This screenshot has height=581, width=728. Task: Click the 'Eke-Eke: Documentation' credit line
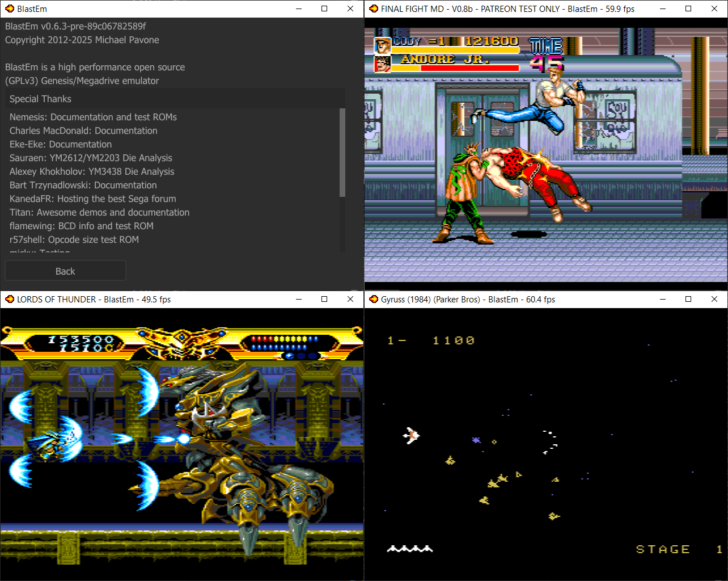(61, 144)
